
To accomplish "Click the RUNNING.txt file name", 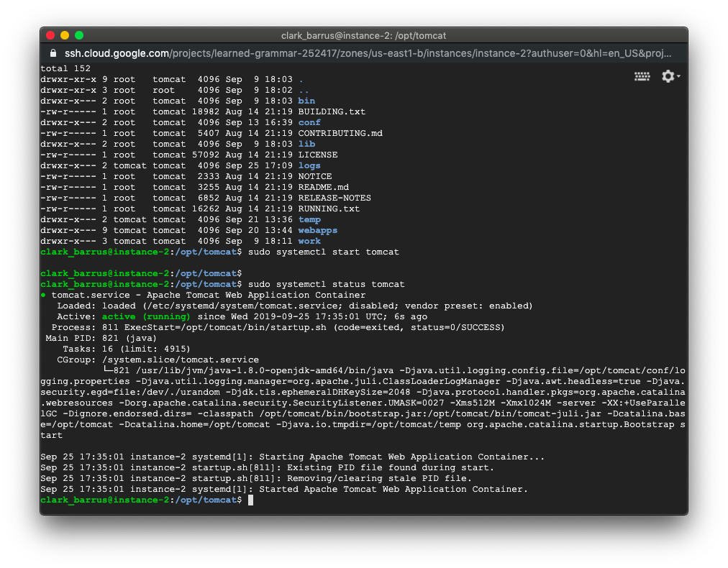I will (x=329, y=209).
